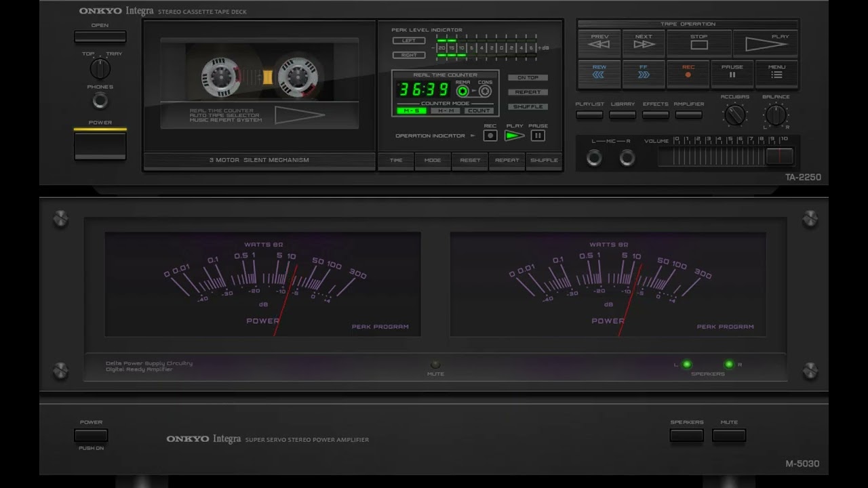Click the MUTE indicator LED on the amplifier meter panel

pos(435,365)
